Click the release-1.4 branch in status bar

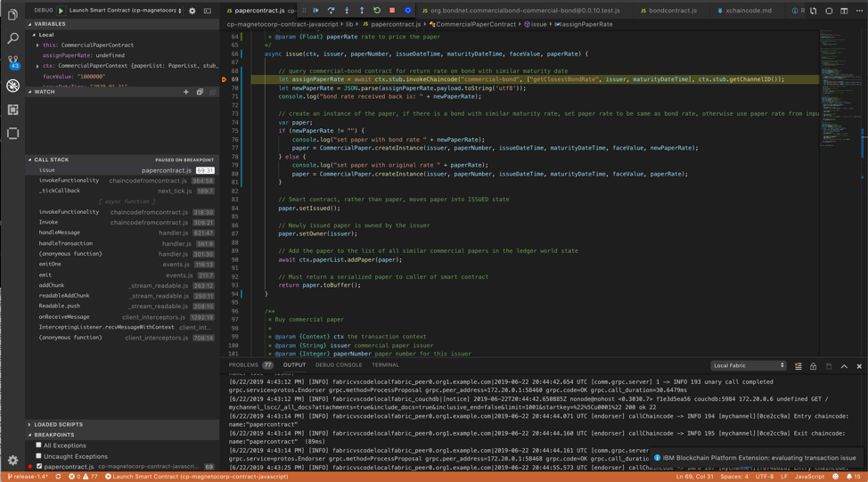click(x=28, y=477)
